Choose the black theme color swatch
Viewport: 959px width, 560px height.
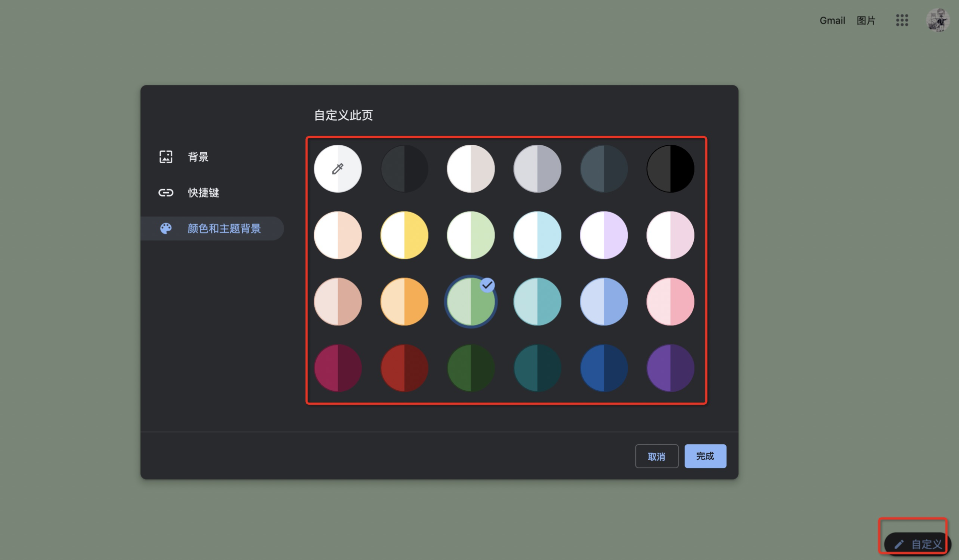(x=670, y=169)
